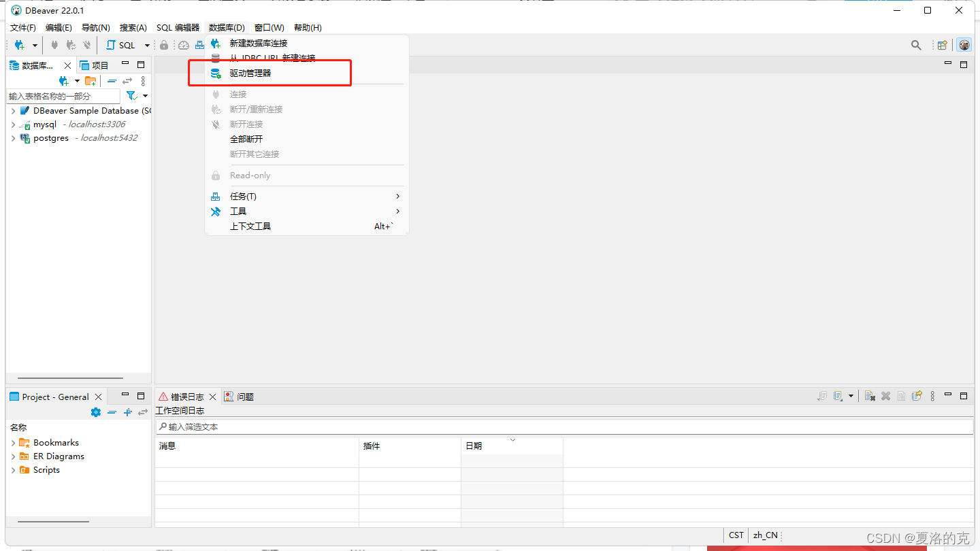Image resolution: width=980 pixels, height=551 pixels.
Task: Expand the DBeaver Sample Database node
Action: [13, 111]
